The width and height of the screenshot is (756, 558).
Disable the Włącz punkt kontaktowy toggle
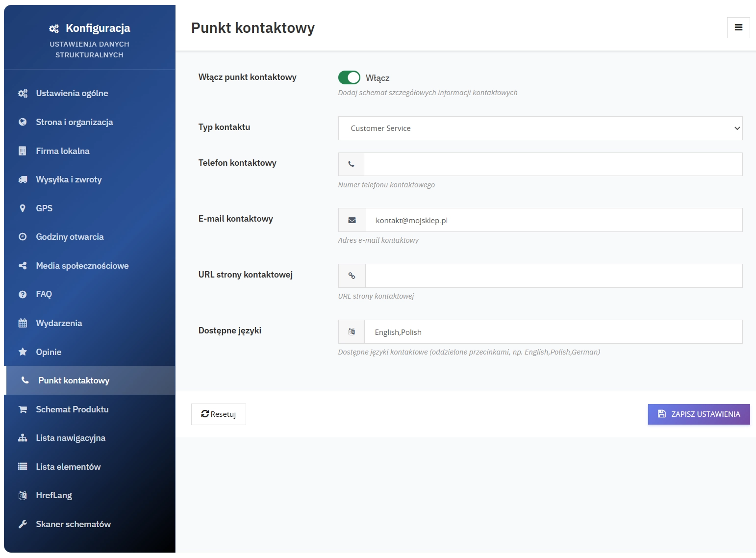(349, 77)
